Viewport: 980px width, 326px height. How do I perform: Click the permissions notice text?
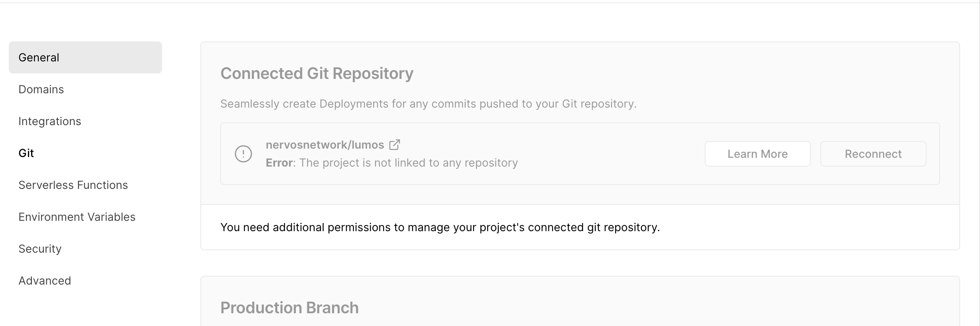click(x=440, y=228)
